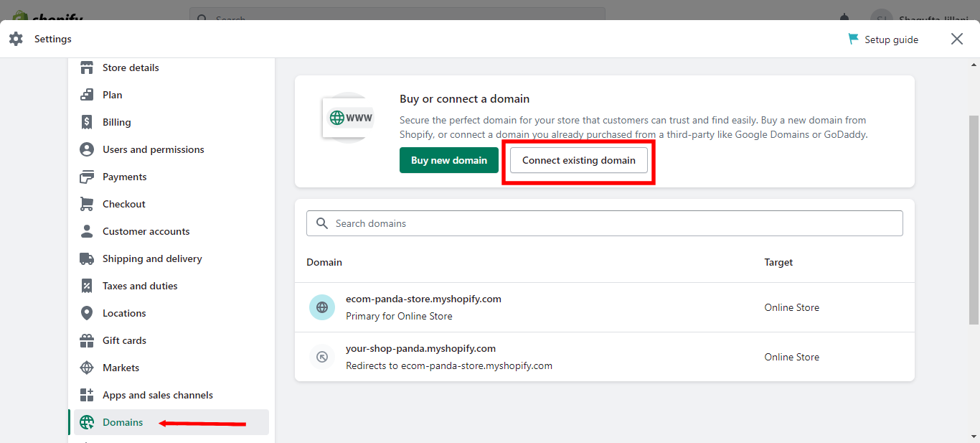Select the Plan icon in the sidebar
This screenshot has height=443, width=980.
tap(86, 95)
